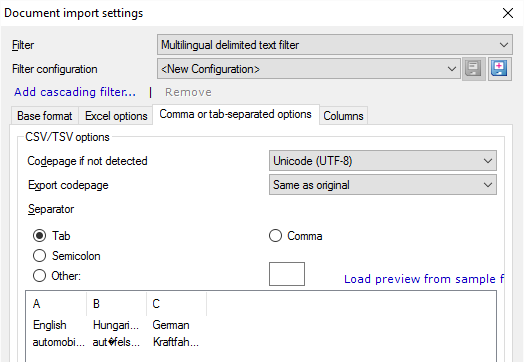Switch to the Base format tab

45,116
